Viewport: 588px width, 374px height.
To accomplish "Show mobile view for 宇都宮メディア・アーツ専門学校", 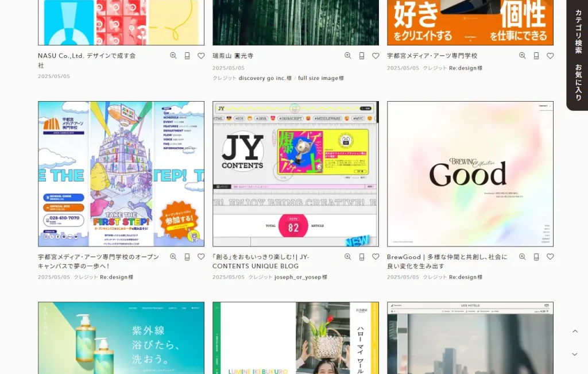I will tap(536, 56).
